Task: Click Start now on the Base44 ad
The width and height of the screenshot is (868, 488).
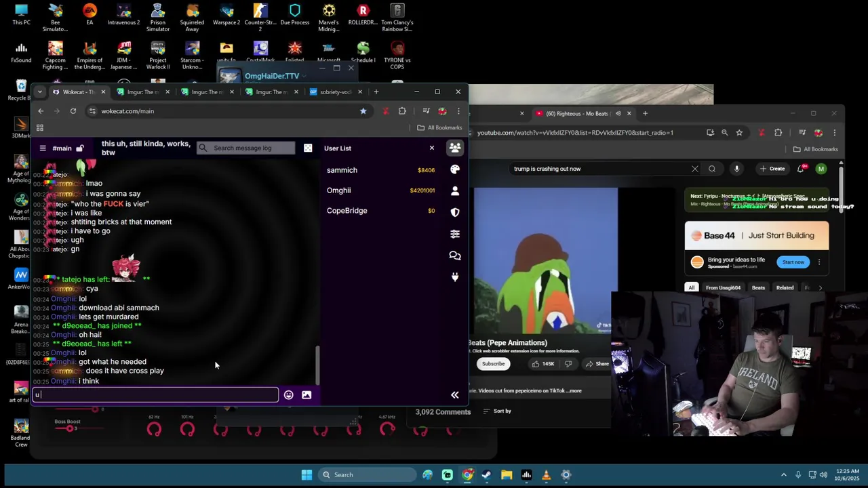Action: pos(793,262)
